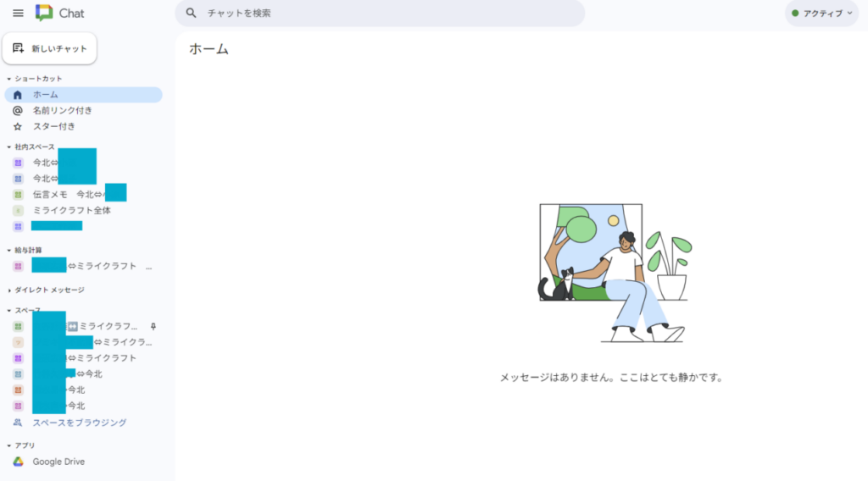868x481 pixels.
Task: Open the アクティブ status dropdown
Action: pos(821,14)
